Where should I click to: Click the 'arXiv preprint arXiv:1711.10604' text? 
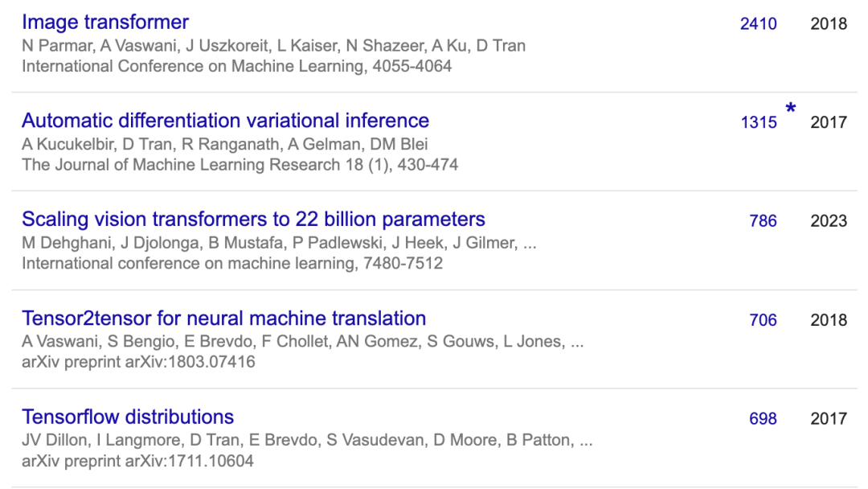click(x=138, y=461)
